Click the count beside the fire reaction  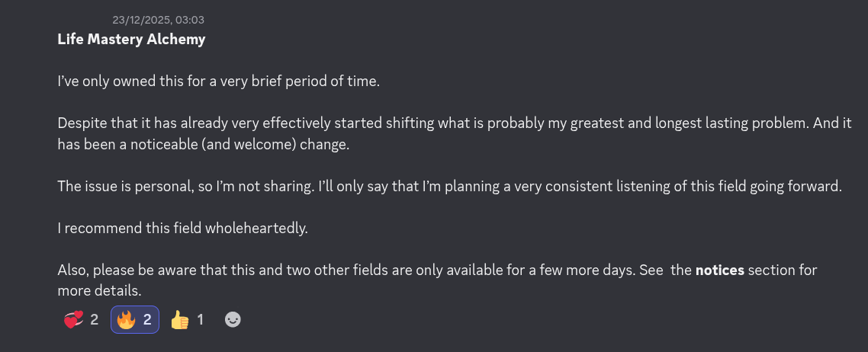148,320
